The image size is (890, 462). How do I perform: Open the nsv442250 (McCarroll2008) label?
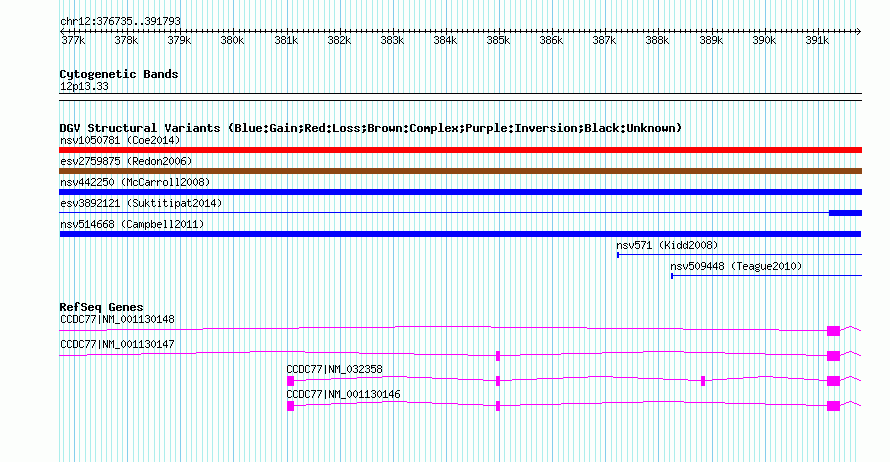point(135,182)
